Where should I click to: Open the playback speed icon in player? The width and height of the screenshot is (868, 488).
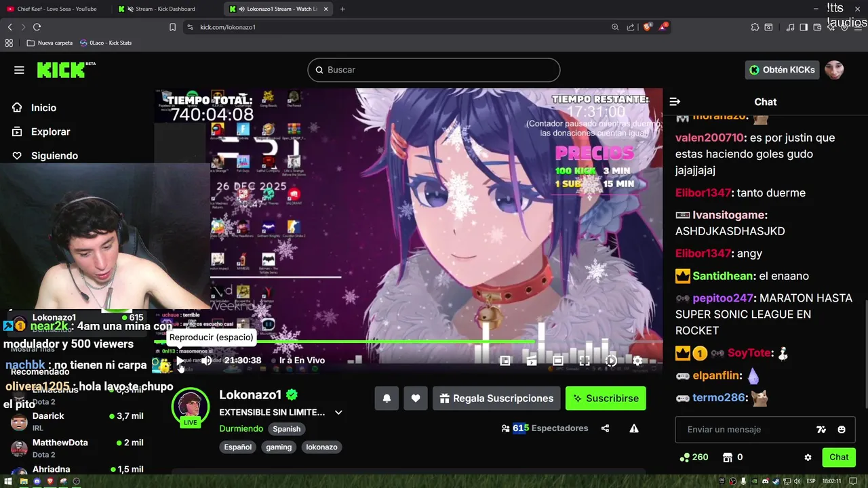[x=611, y=361]
